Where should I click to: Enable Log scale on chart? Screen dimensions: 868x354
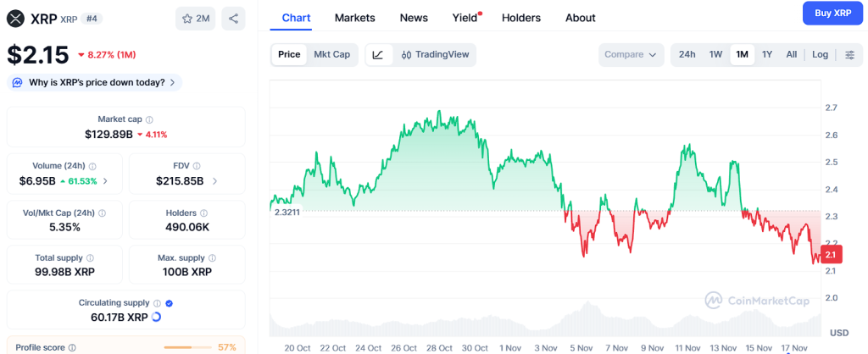pyautogui.click(x=820, y=55)
